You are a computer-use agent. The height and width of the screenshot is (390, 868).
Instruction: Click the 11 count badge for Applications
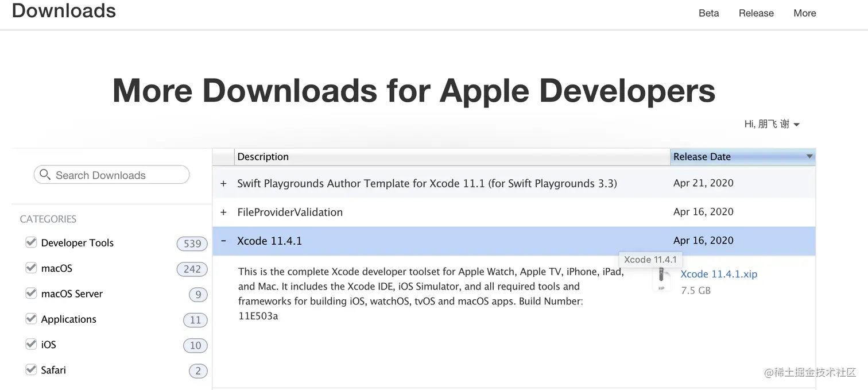coord(195,320)
